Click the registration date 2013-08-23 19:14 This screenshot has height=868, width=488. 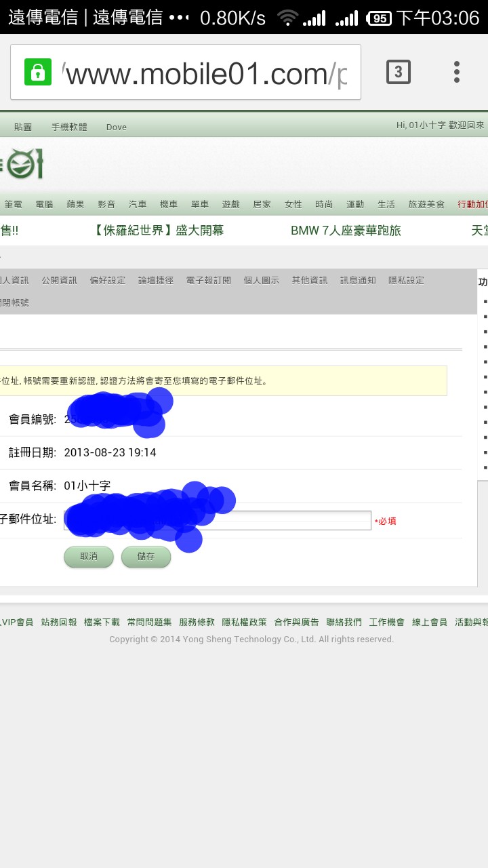coord(110,452)
